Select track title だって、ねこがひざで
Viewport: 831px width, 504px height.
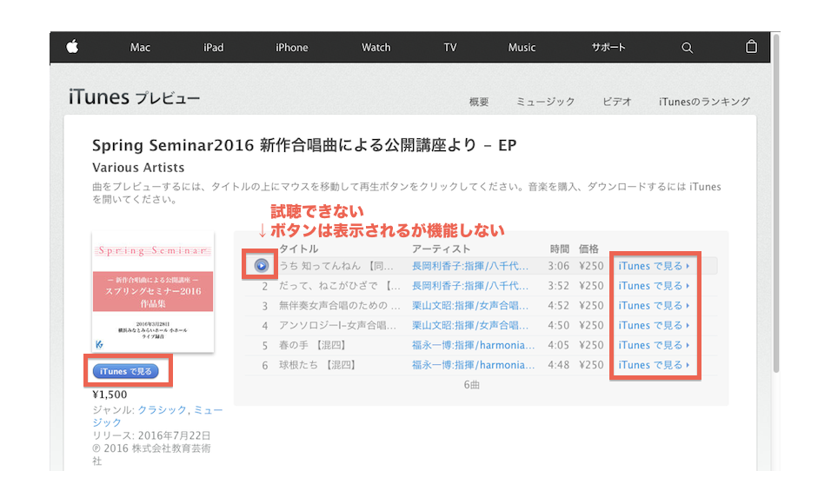coord(340,286)
